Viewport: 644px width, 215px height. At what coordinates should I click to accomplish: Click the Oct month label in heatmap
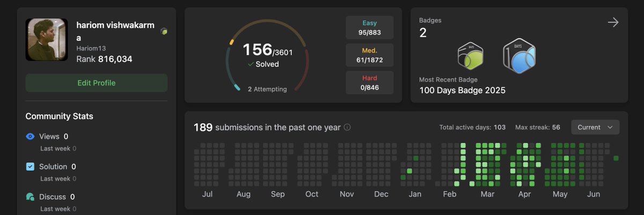[x=312, y=194]
